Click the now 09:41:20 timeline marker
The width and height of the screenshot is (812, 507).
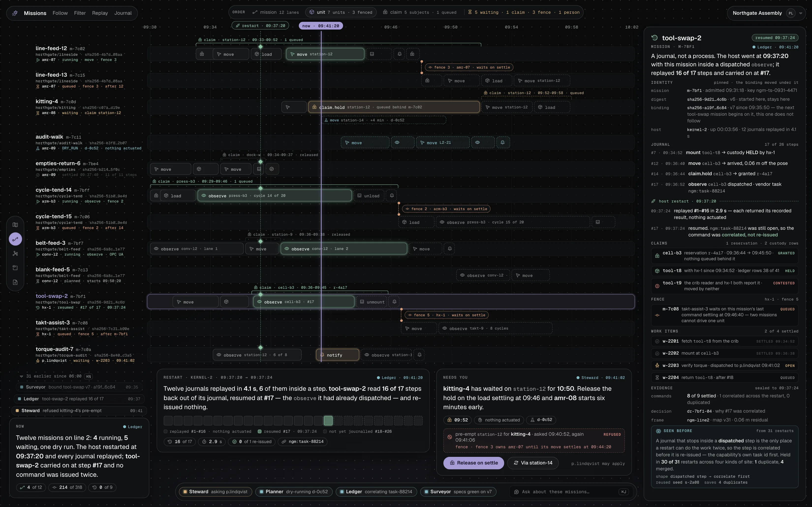tap(321, 26)
